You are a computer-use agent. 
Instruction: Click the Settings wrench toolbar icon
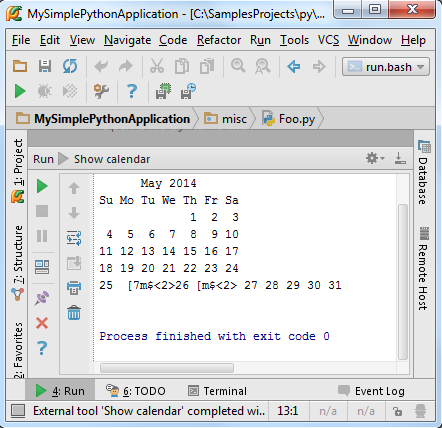(x=101, y=91)
